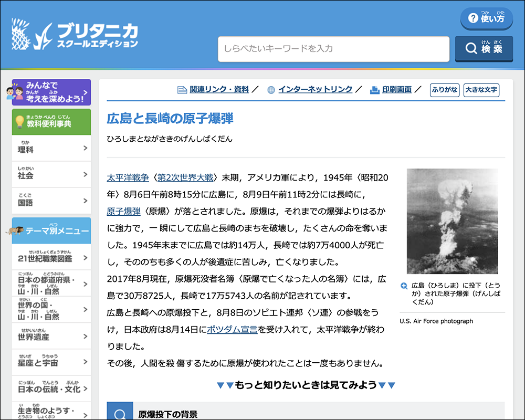Screen dimensions: 525x420
Task: Open the 原子爆弾 article link
Action: point(123,212)
